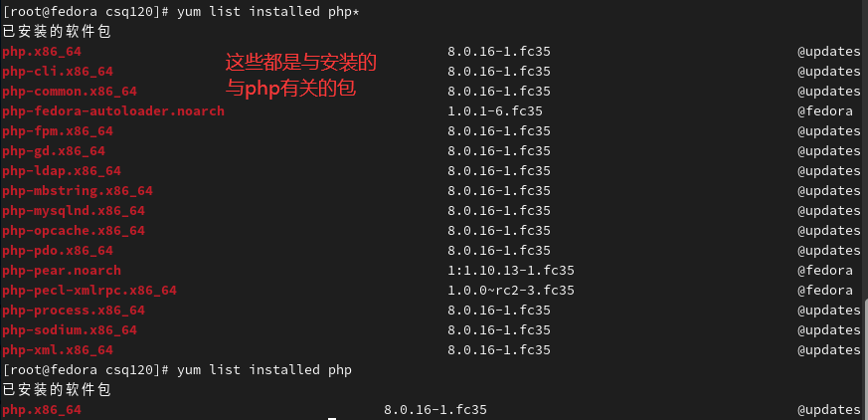This screenshot has width=868, height=420.
Task: Click the php-mysqlnd.x86_64 package name
Action: (74, 211)
